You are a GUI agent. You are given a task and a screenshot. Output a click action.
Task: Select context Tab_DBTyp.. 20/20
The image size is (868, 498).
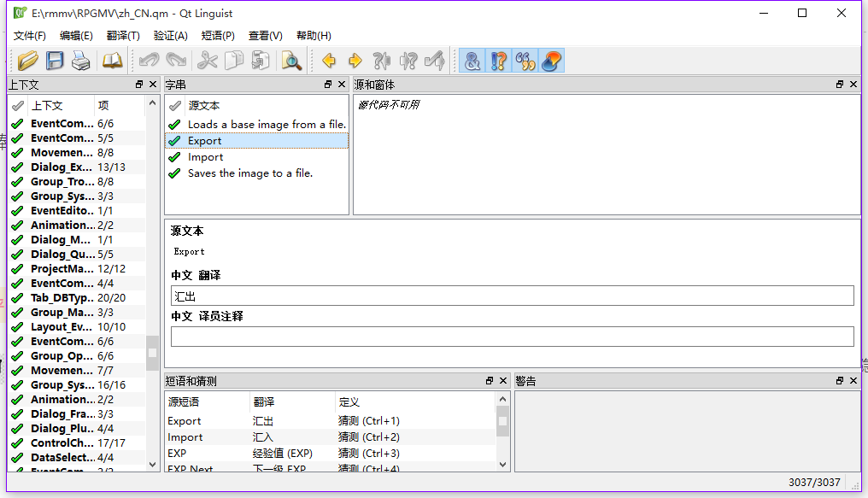(x=78, y=298)
